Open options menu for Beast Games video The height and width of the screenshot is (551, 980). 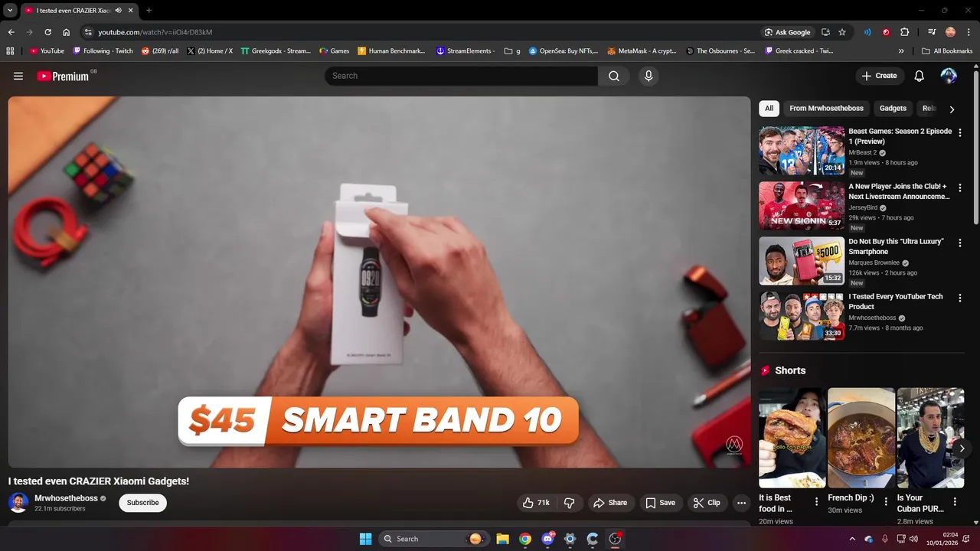click(x=960, y=132)
